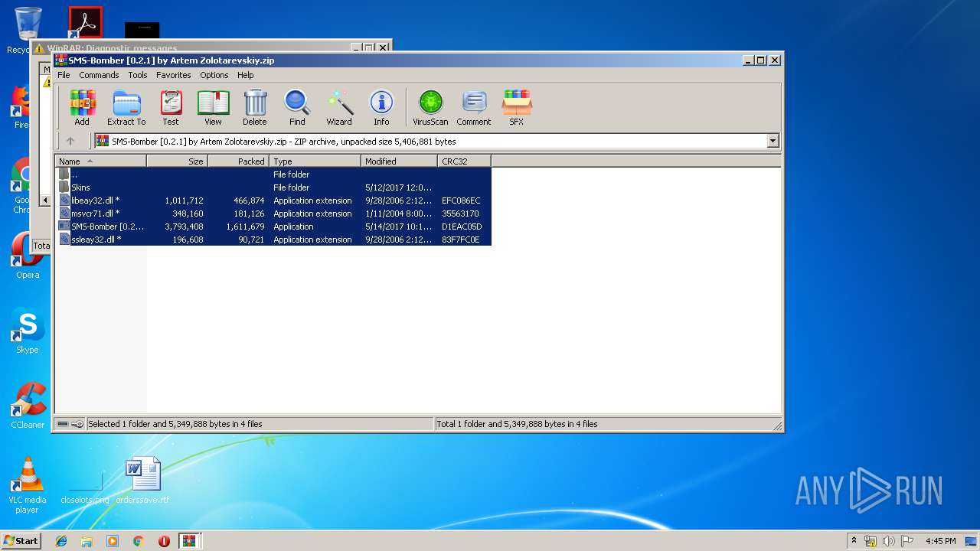
Task: Open the Options menu
Action: (214, 75)
